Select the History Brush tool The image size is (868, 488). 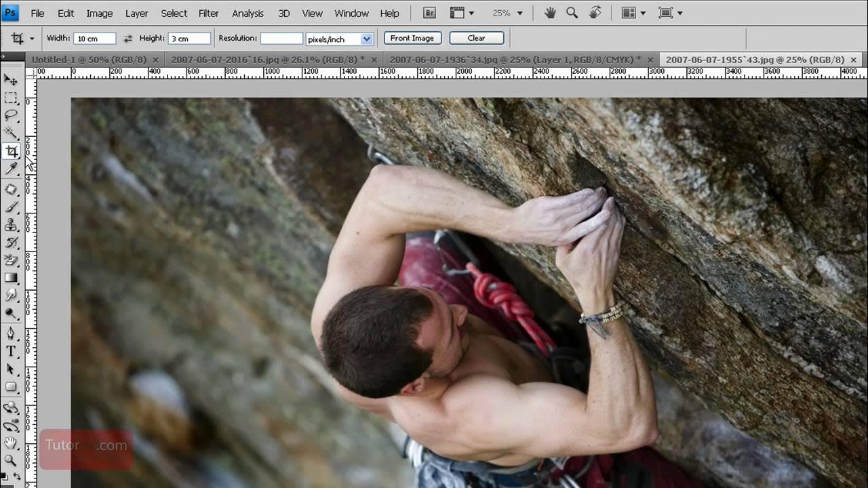coord(11,243)
